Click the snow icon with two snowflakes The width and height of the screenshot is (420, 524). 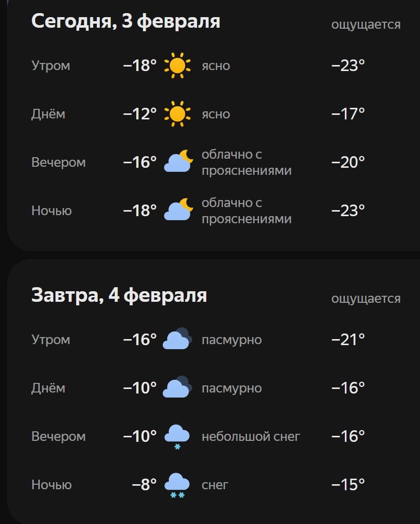click(177, 485)
